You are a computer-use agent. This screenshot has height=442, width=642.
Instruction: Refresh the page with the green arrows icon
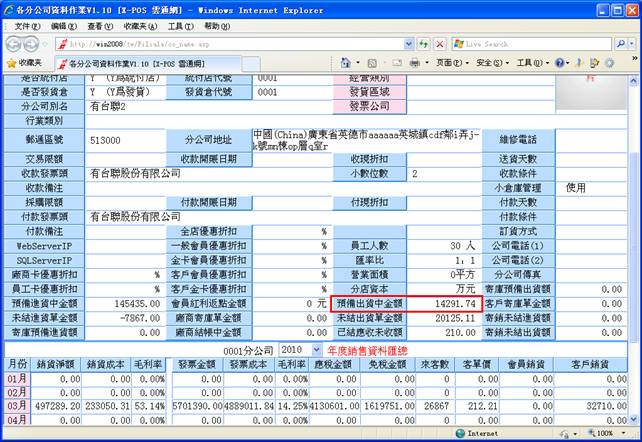424,44
